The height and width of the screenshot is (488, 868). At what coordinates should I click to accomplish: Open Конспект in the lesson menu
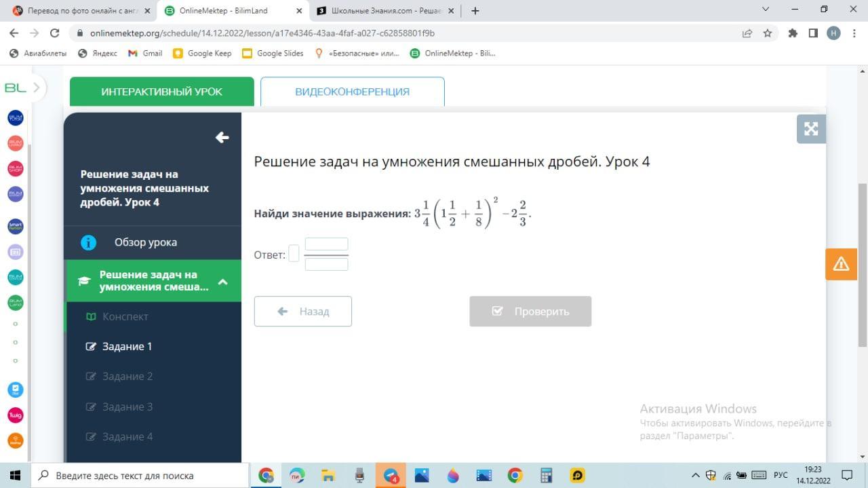[x=125, y=316]
